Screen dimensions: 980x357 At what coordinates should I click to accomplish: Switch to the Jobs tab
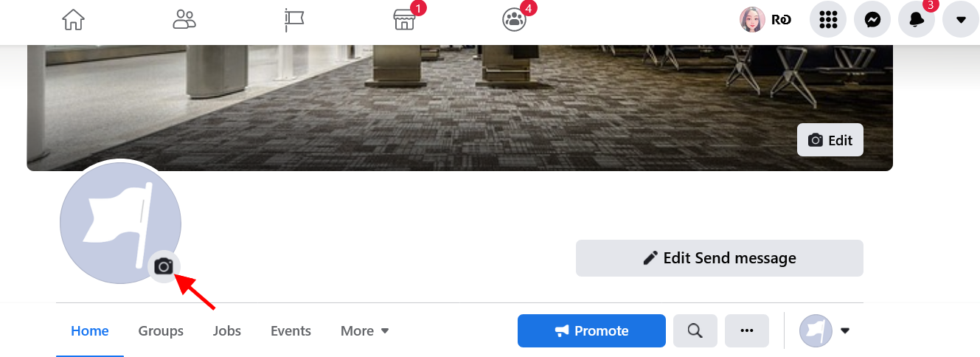pos(227,331)
